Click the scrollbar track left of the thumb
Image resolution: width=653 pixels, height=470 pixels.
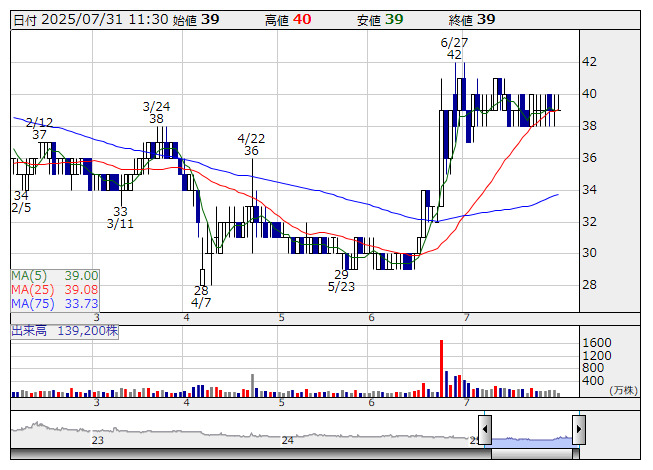click(x=251, y=454)
